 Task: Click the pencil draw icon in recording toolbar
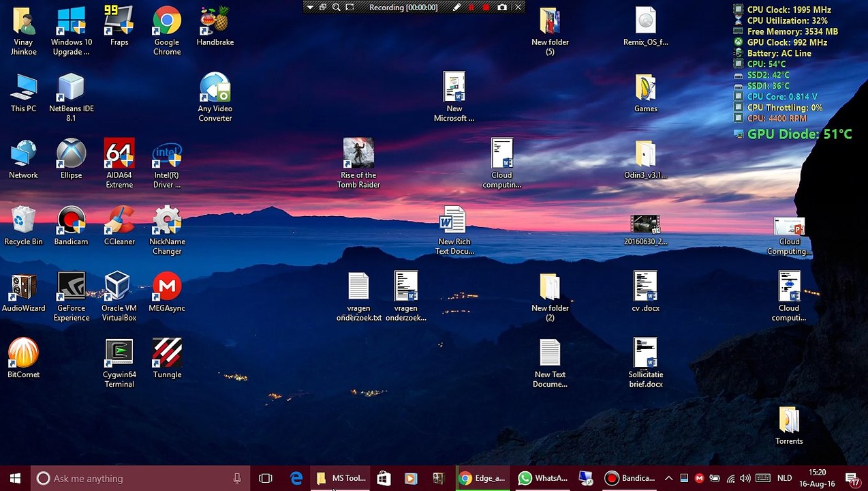[x=457, y=8]
